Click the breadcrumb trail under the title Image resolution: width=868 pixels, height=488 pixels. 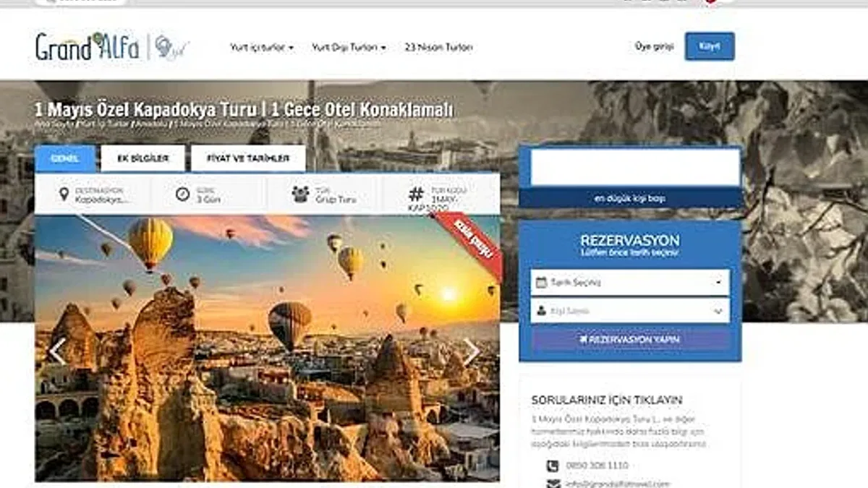208,124
